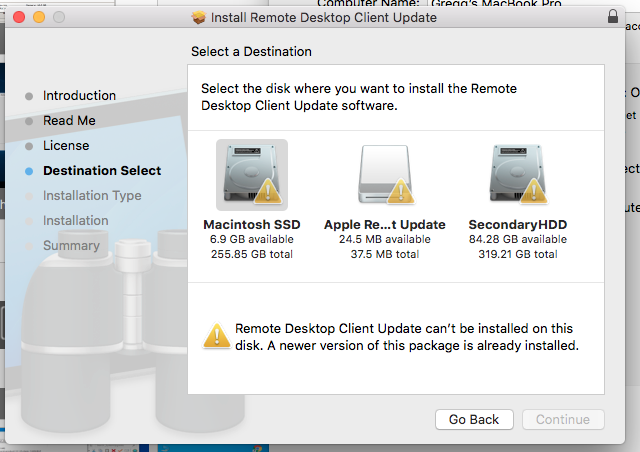Click the Apple Re...t Update disk label
This screenshot has width=640, height=452.
pos(385,225)
